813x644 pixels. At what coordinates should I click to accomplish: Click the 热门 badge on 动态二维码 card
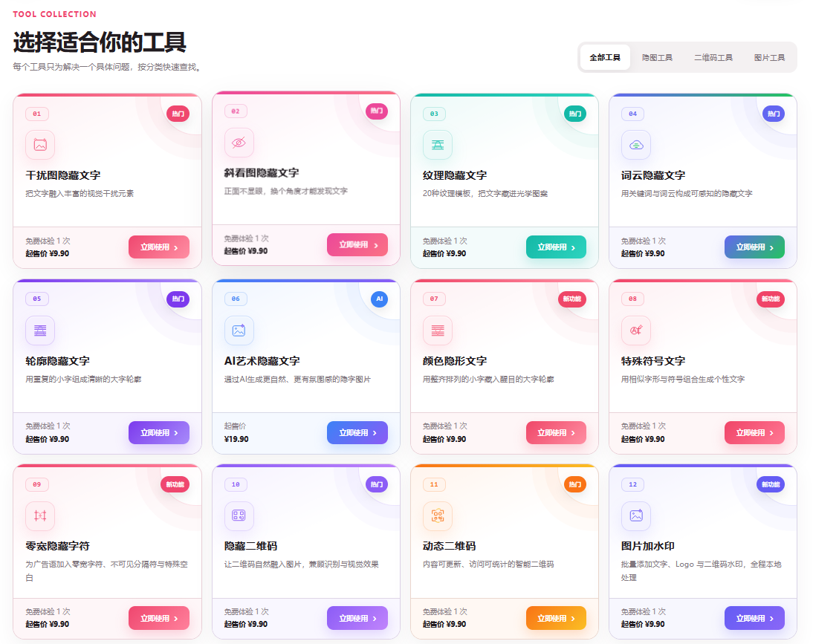[x=575, y=484]
